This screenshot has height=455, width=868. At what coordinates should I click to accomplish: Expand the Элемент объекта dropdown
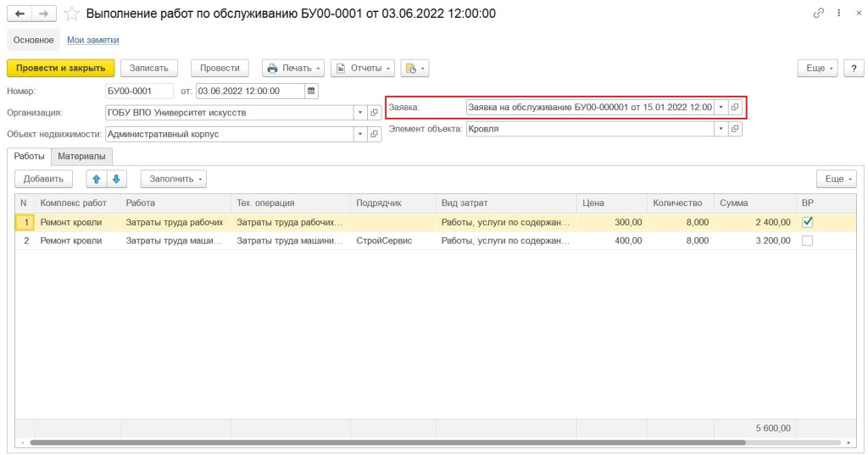click(x=721, y=129)
